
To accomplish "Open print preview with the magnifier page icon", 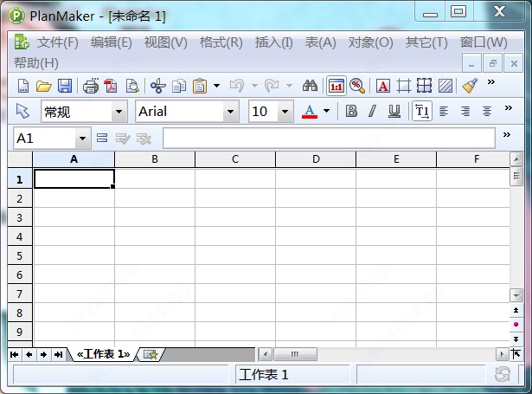I will pos(132,86).
